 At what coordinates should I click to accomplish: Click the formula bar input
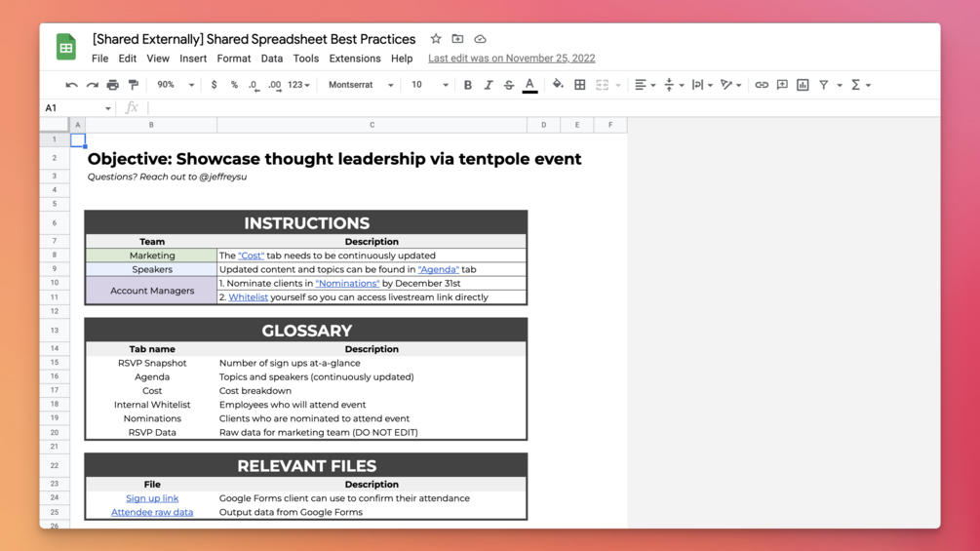pyautogui.click(x=542, y=108)
